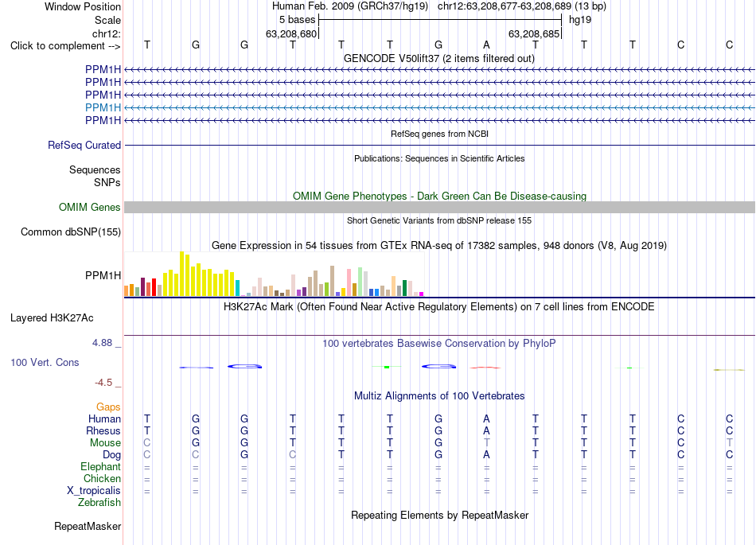Click the Rhesus alignment row label
Screen dimensions: 756x545
(x=103, y=430)
